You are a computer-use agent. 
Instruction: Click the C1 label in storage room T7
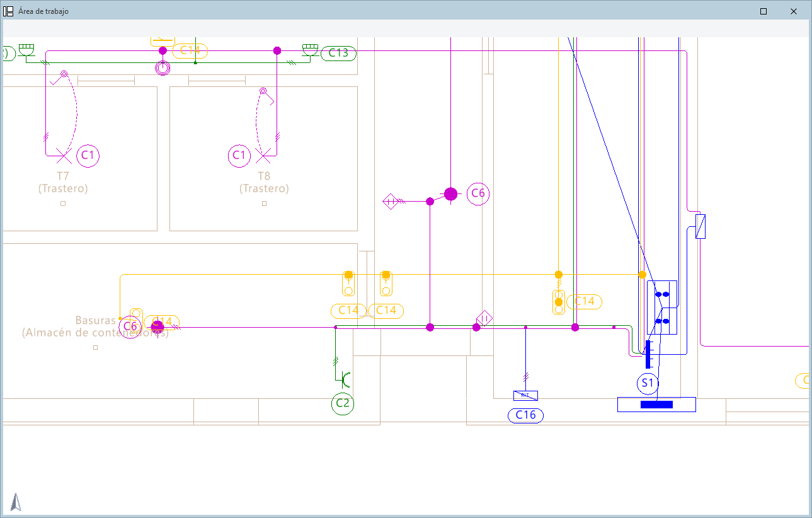point(88,155)
